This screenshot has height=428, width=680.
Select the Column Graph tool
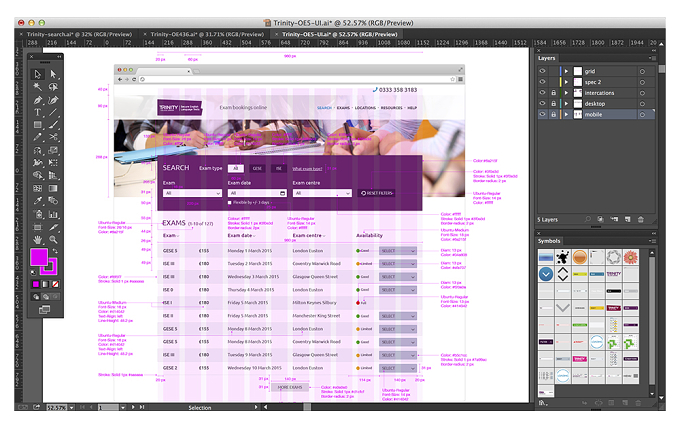coord(53,214)
